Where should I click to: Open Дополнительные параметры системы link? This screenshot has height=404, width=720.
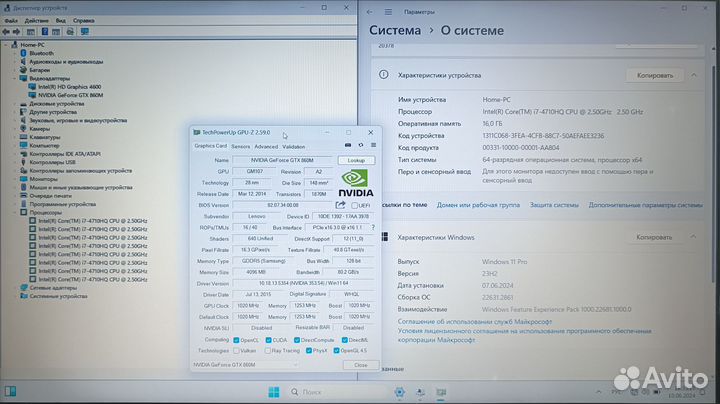click(x=646, y=205)
